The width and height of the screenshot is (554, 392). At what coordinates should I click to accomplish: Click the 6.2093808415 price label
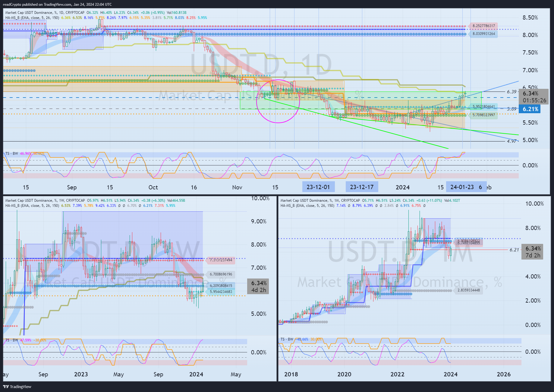click(x=221, y=286)
